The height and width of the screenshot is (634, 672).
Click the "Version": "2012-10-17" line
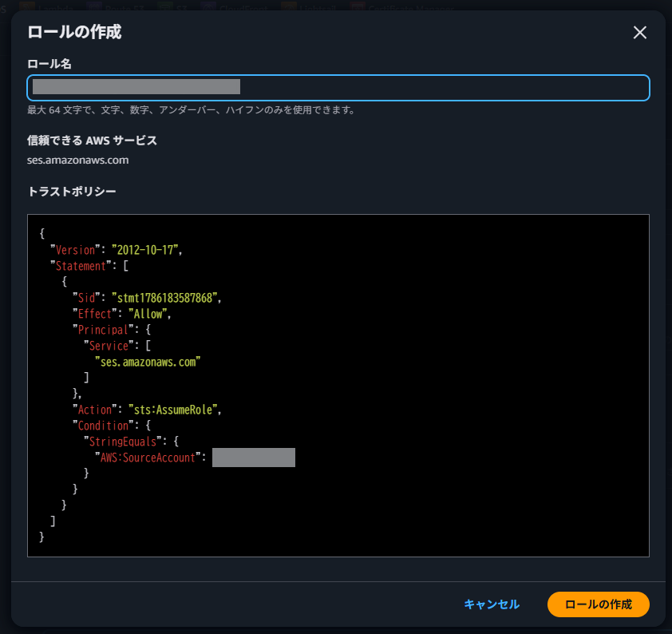pos(117,250)
